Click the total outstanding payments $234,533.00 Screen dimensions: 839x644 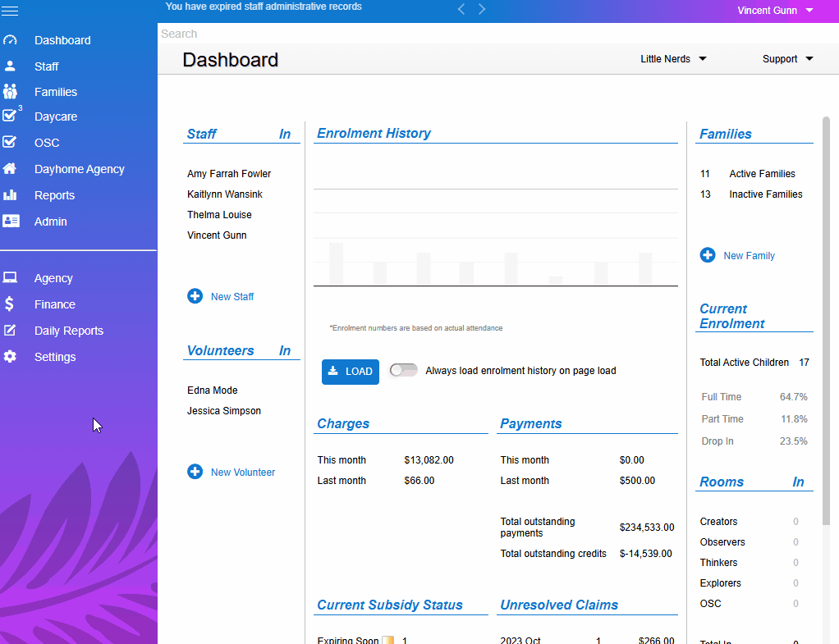pyautogui.click(x=647, y=528)
